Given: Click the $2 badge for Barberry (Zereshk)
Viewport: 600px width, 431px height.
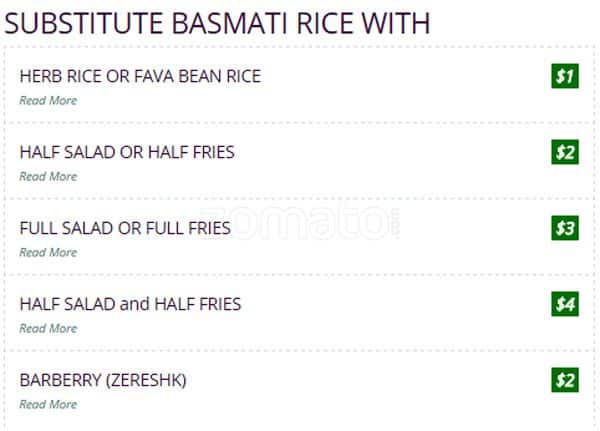Looking at the screenshot, I should tap(565, 380).
